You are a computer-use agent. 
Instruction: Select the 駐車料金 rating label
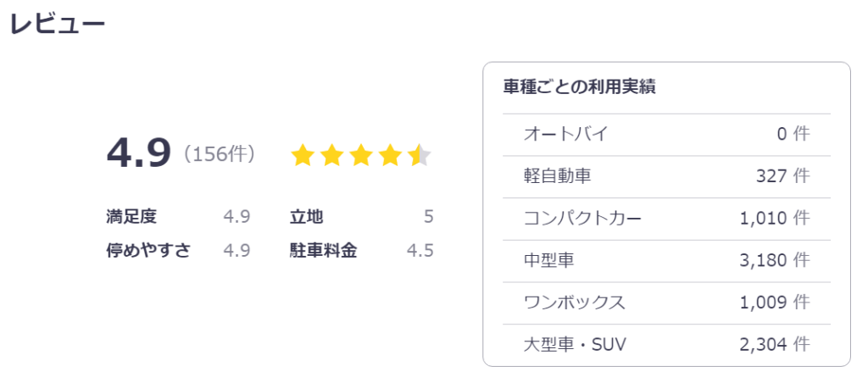tap(323, 251)
